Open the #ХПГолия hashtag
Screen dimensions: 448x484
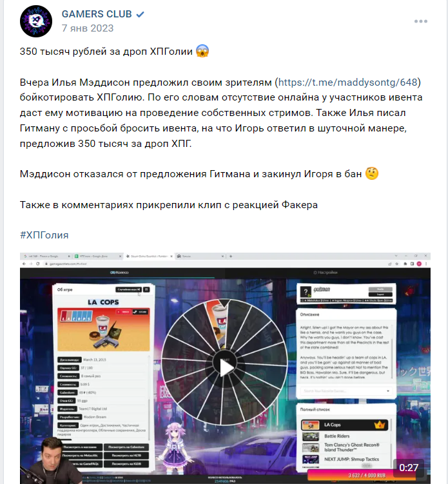pyautogui.click(x=44, y=235)
